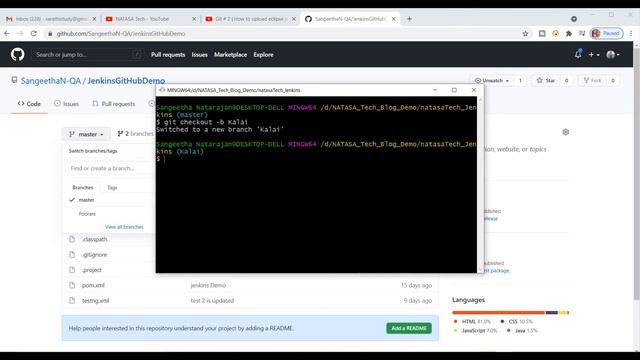Switch to the Git #2 YouTube tab
Viewport: 640px width, 360px height.
click(x=249, y=19)
